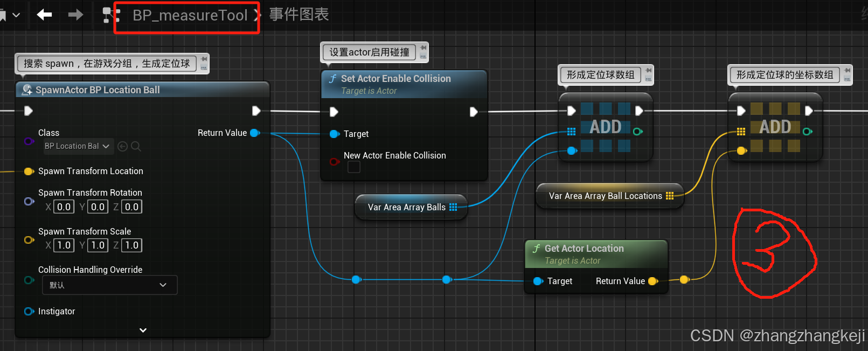
Task: Select Var Area Array Balls variable node
Action: tap(411, 207)
